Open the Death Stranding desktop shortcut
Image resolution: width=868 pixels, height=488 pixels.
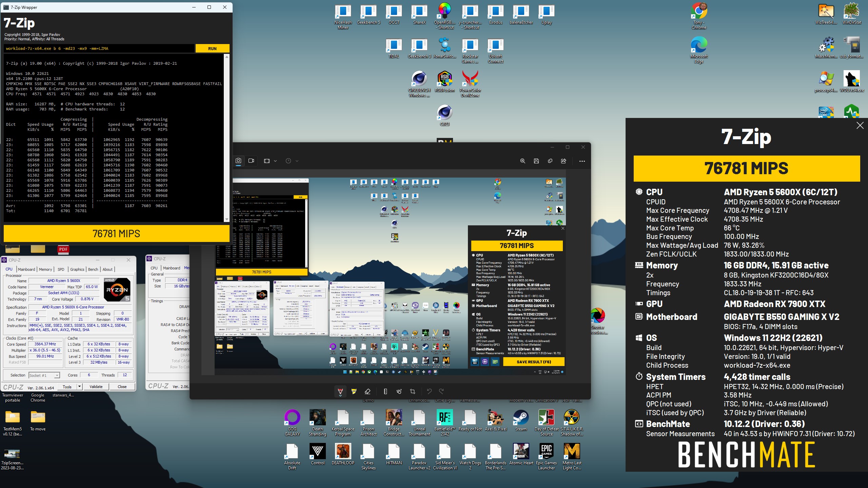tap(317, 423)
